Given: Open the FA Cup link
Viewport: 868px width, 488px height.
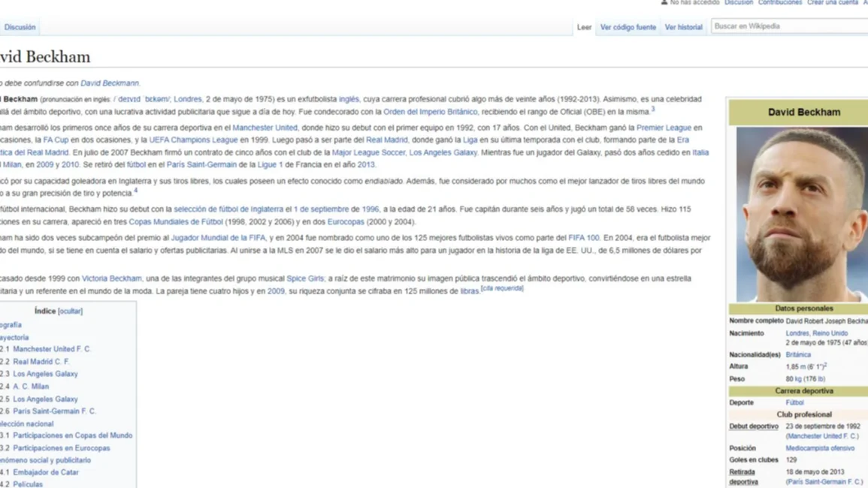Looking at the screenshot, I should click(x=56, y=140).
